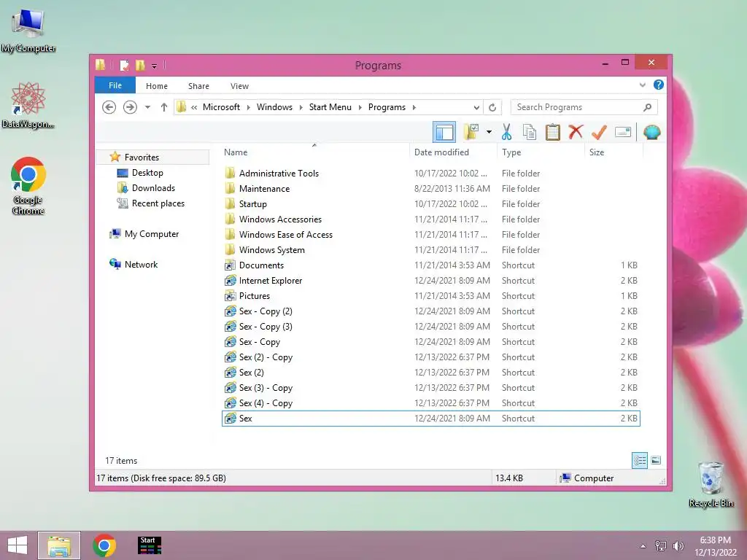Click the search magnifier icon
The width and height of the screenshot is (747, 560).
648,107
